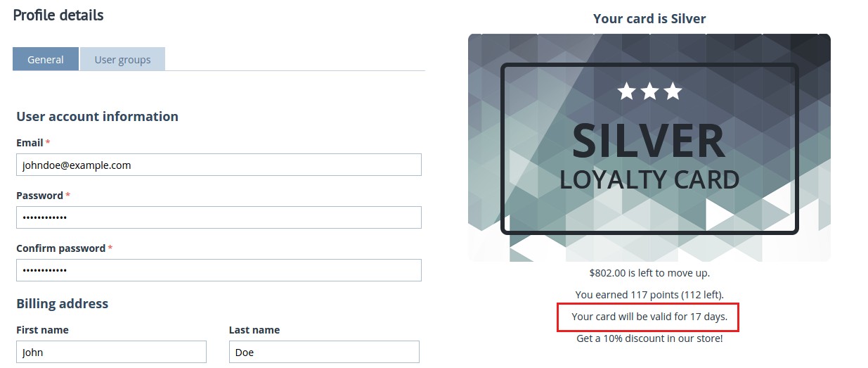The height and width of the screenshot is (368, 868).
Task: Click the LOYALTY CARD text on the card
Action: tap(649, 179)
